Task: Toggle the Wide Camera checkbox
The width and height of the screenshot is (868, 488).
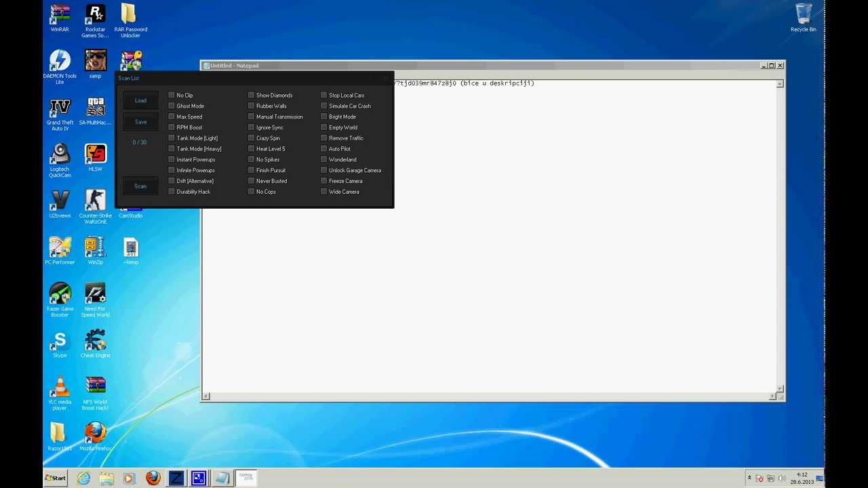Action: (323, 192)
